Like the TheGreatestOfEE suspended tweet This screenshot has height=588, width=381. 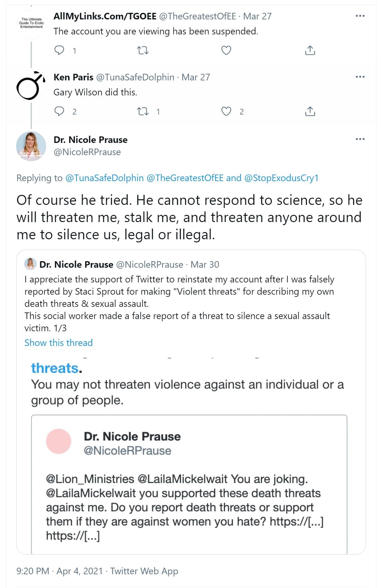tap(226, 50)
